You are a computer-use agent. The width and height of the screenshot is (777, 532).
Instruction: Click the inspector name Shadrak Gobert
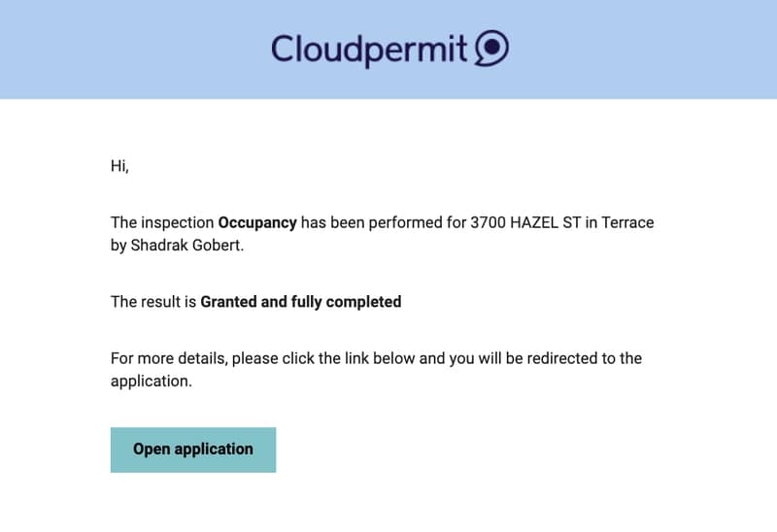(186, 246)
